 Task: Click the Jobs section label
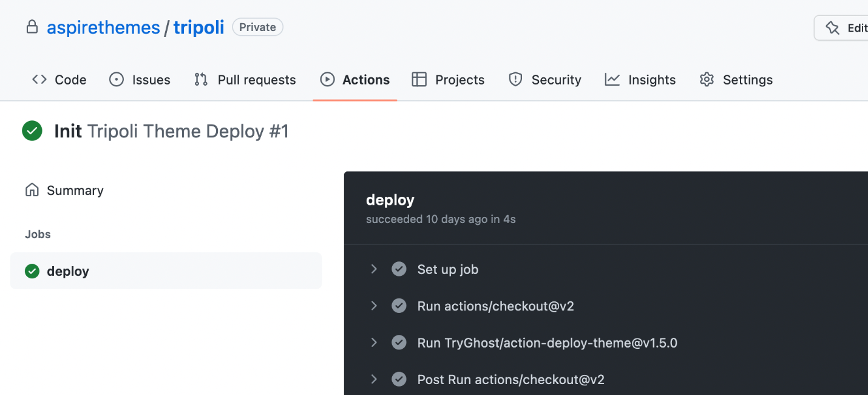coord(38,234)
